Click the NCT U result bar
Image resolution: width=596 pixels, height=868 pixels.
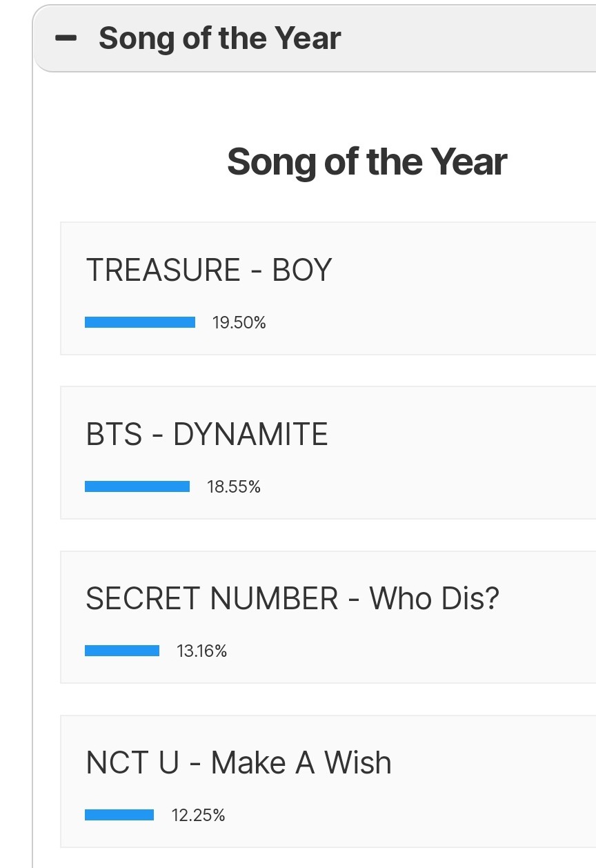pos(119,815)
